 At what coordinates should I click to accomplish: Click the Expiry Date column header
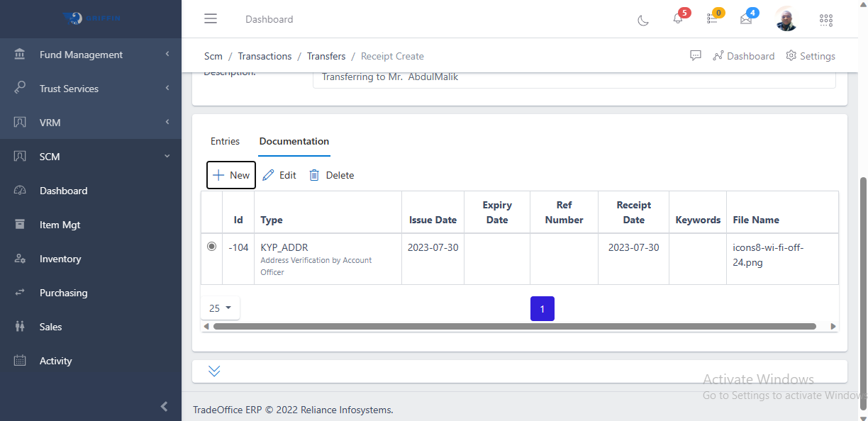(x=497, y=212)
